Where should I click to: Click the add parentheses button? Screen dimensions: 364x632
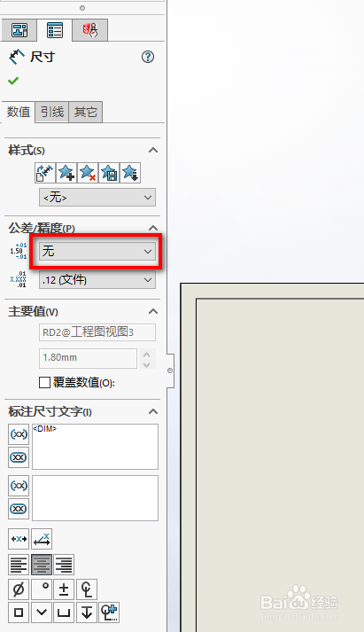click(x=19, y=434)
